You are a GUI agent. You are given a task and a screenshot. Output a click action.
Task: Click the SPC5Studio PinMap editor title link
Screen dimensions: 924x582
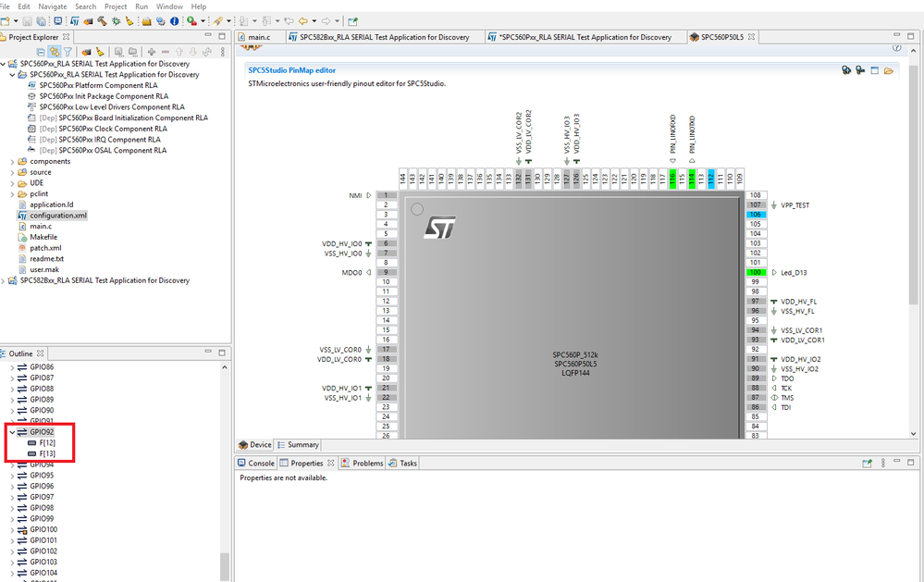tap(291, 70)
